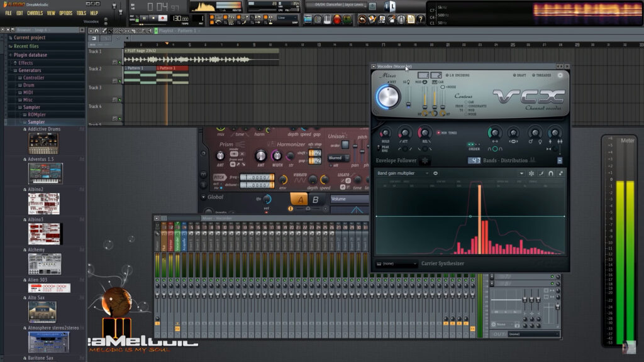Open the mixer toolbar icon
The image size is (644, 362).
pos(347,19)
